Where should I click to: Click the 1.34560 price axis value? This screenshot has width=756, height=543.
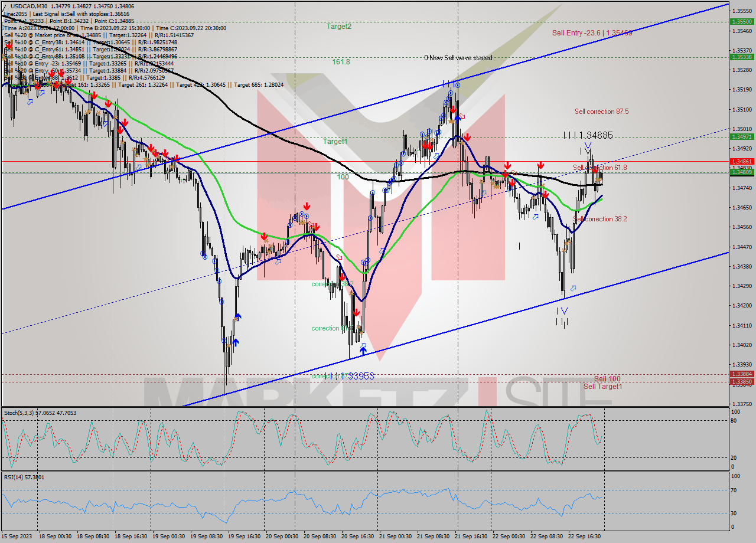point(742,227)
